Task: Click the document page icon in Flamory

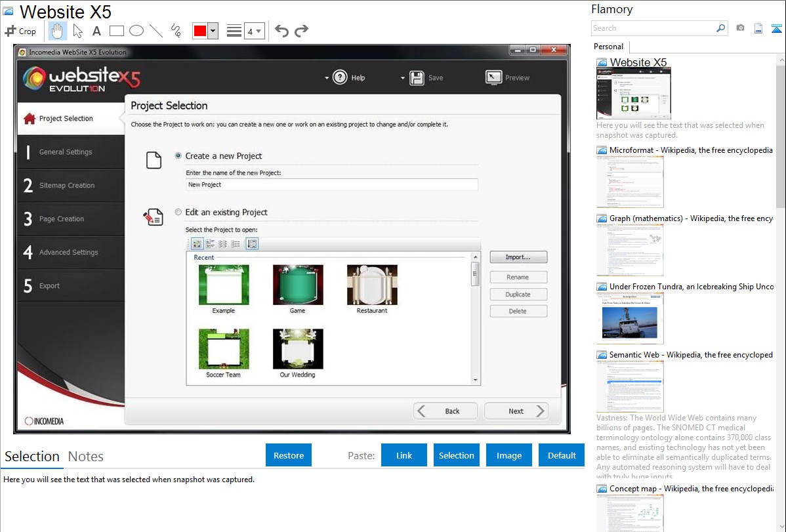Action: [758, 28]
